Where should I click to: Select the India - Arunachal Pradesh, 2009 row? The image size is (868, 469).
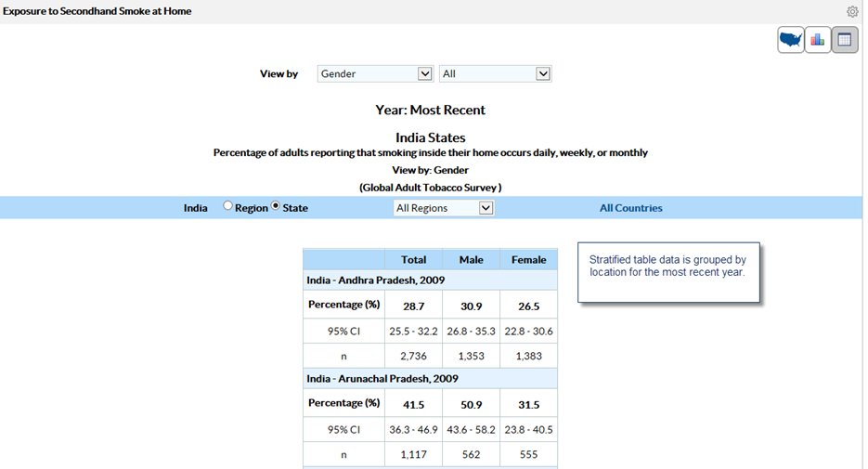382,379
